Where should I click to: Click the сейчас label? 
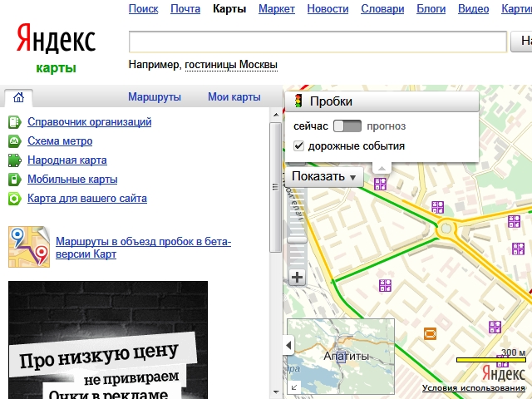coord(310,126)
